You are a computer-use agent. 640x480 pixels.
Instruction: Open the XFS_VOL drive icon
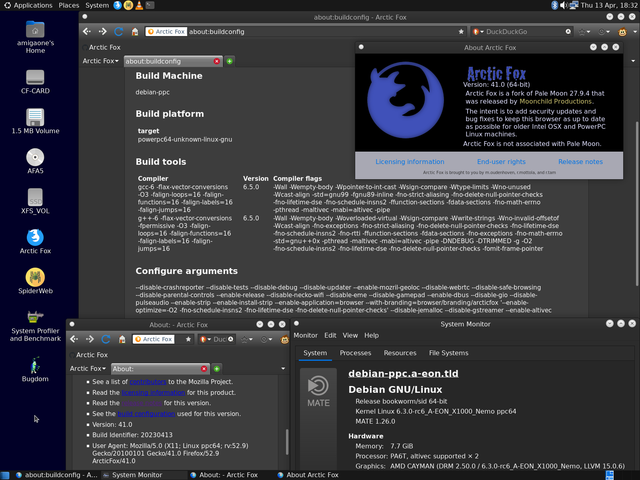tap(35, 201)
